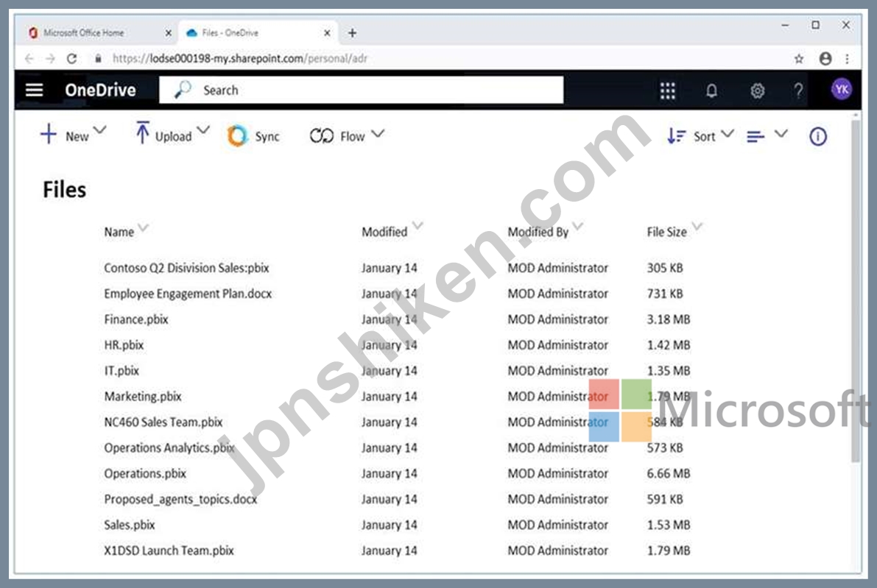Open the browser three-dot menu
877x588 pixels.
[x=848, y=59]
